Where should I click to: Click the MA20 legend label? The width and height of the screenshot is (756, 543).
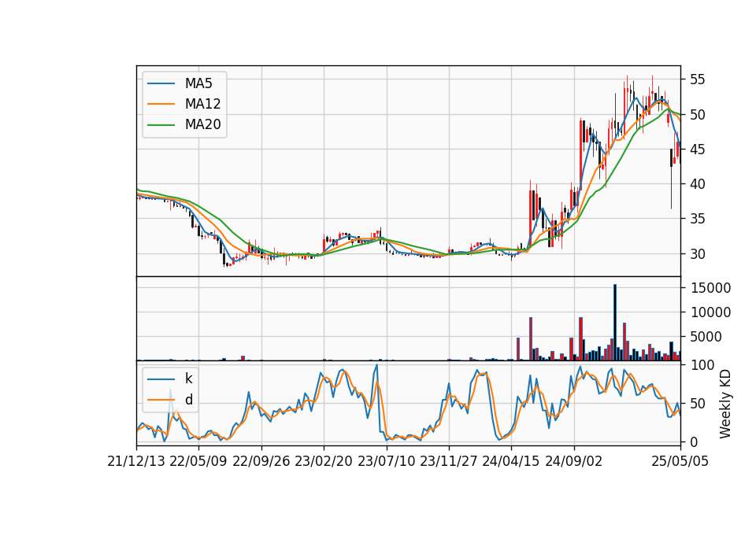pyautogui.click(x=202, y=124)
